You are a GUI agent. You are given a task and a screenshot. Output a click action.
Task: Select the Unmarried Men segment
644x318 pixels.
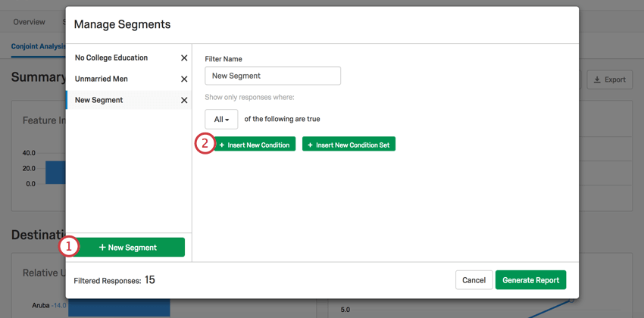pyautogui.click(x=101, y=79)
